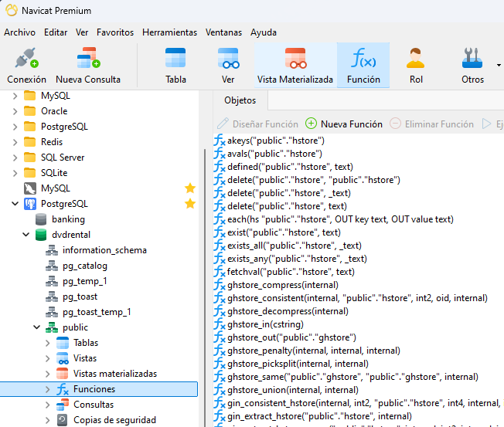Expand the PostgreSQL folder group
This screenshot has height=427, width=504.
pos(15,127)
